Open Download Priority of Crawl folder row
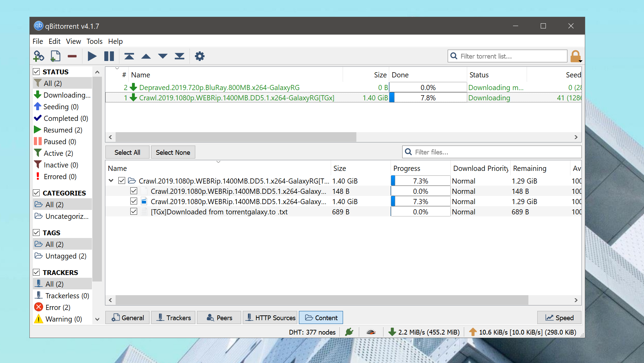This screenshot has width=644, height=363. coord(480,181)
